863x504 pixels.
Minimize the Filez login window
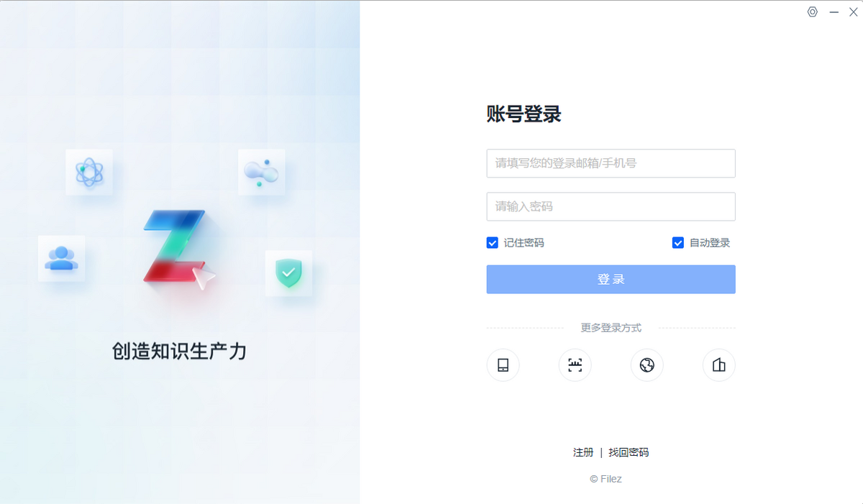coord(834,12)
